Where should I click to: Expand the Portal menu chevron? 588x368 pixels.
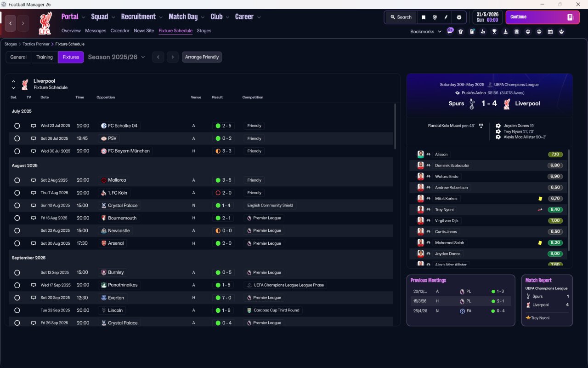84,17
